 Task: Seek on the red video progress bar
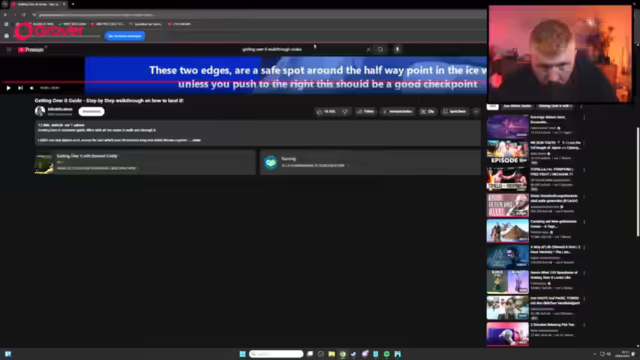click(x=245, y=82)
